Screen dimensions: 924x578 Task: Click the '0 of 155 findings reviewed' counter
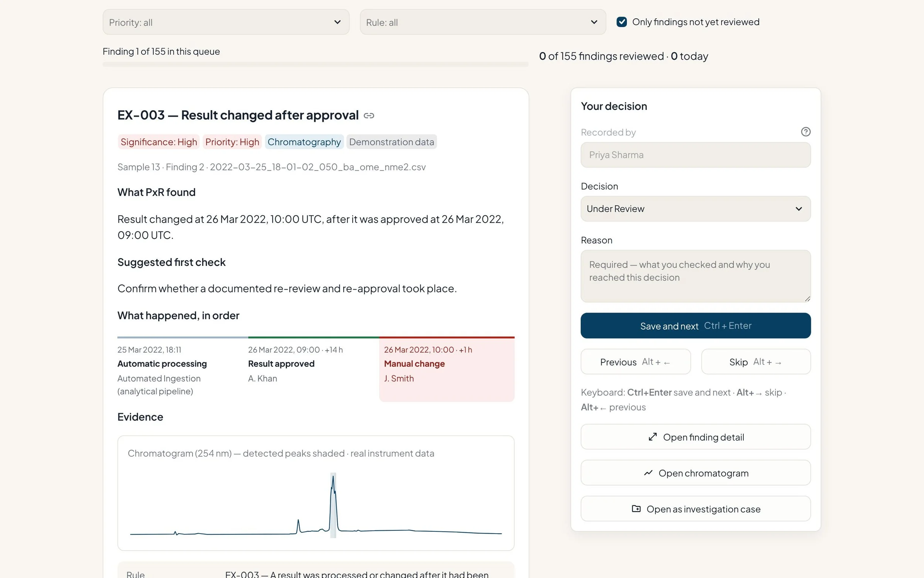tap(601, 56)
